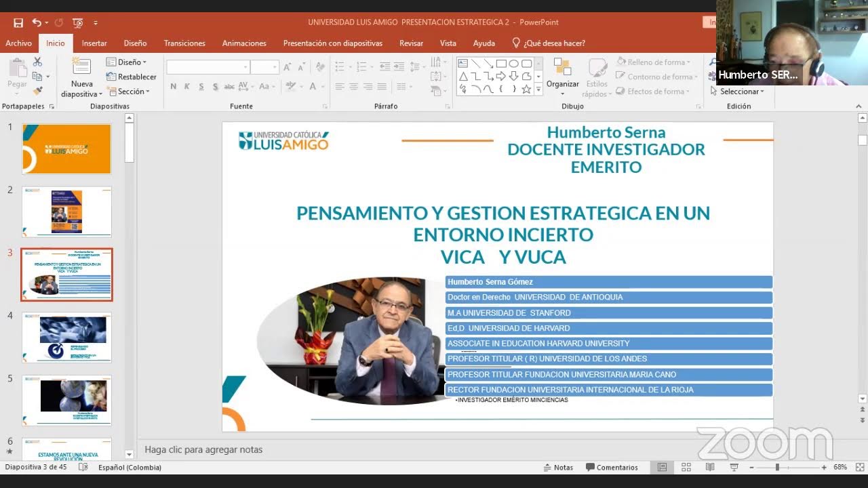This screenshot has height=488, width=868.
Task: Switch to Slide Sorter view icon
Action: point(686,467)
